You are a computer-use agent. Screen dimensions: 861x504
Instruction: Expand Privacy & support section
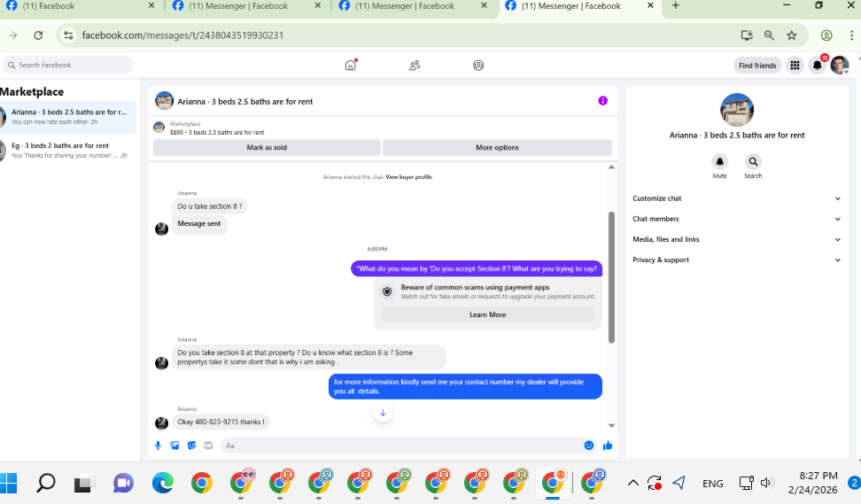(736, 260)
